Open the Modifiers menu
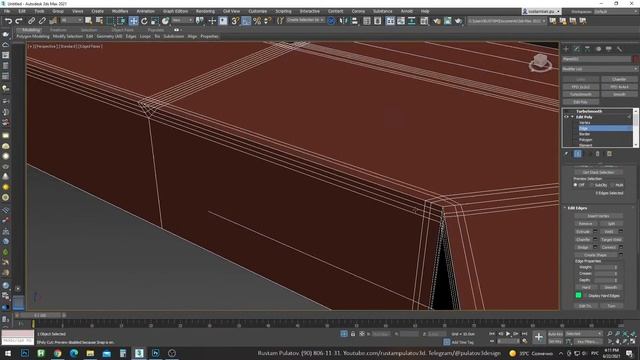 pyautogui.click(x=120, y=11)
